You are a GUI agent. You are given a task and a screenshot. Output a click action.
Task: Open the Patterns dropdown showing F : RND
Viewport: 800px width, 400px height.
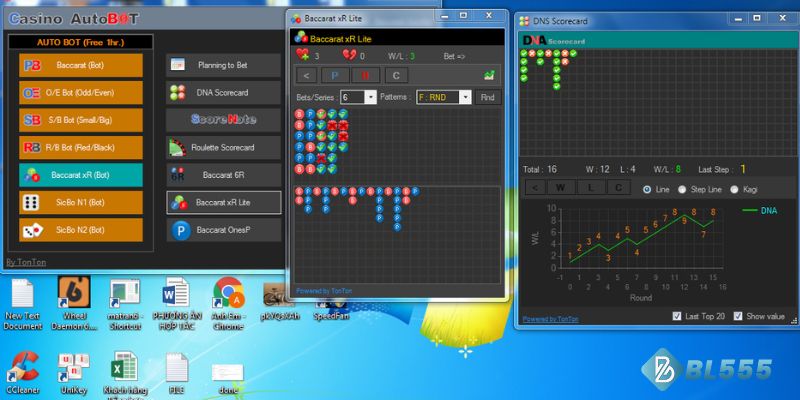pos(465,97)
